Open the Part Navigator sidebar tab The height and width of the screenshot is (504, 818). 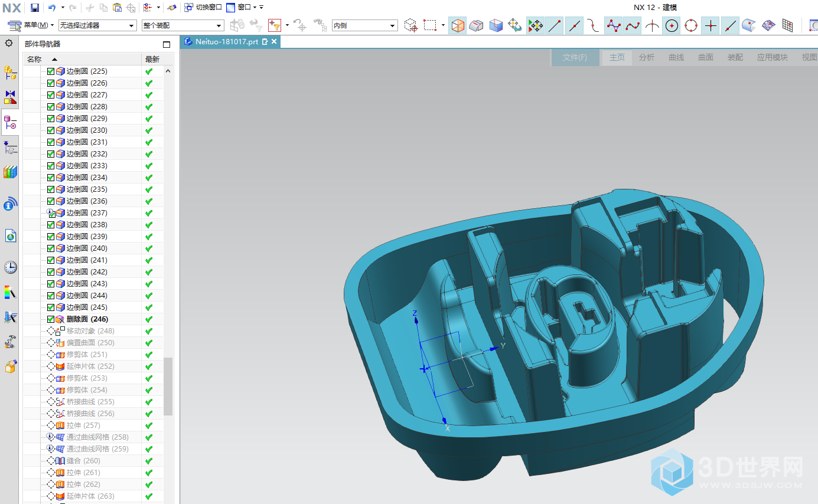coord(10,123)
